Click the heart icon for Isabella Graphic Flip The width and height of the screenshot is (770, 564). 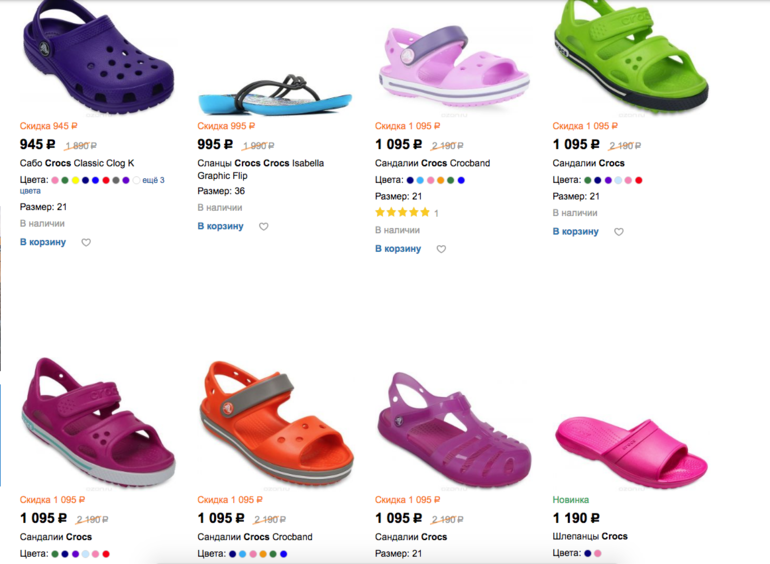(x=264, y=227)
